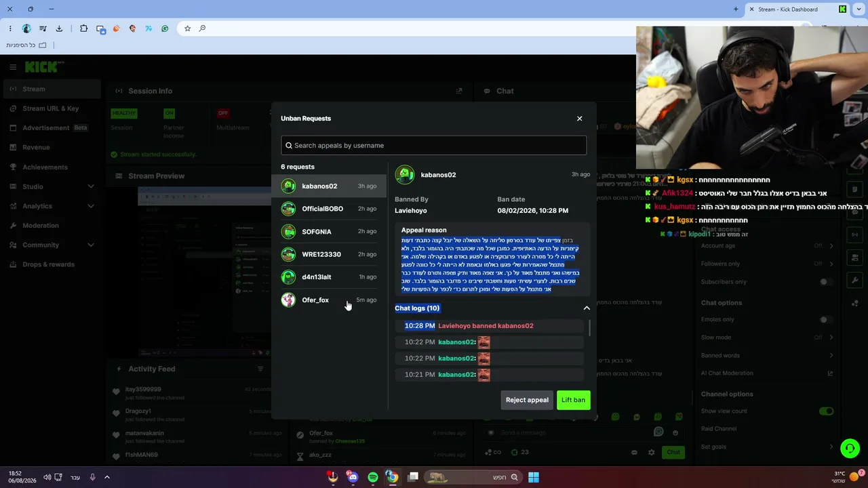Bookmark this page with the star icon
Viewport: 868px width, 488px height.
click(187, 28)
